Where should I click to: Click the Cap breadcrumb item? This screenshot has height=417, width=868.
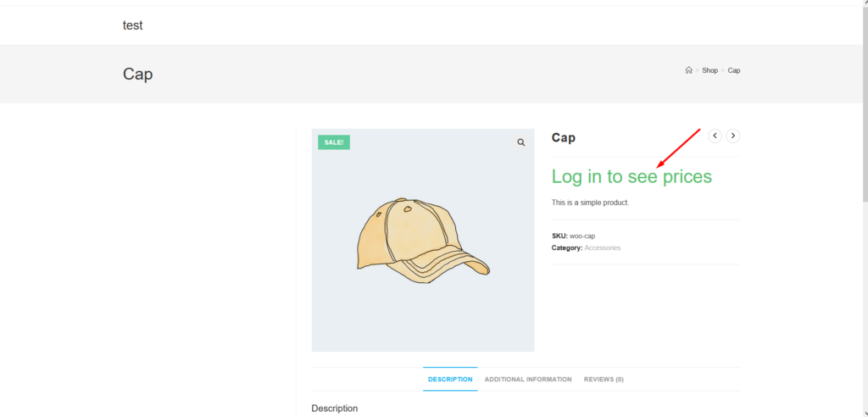pyautogui.click(x=734, y=70)
